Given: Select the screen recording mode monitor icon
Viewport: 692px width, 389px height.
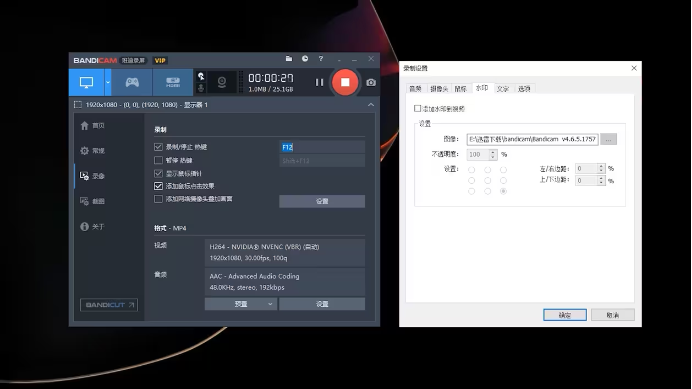Looking at the screenshot, I should click(86, 82).
